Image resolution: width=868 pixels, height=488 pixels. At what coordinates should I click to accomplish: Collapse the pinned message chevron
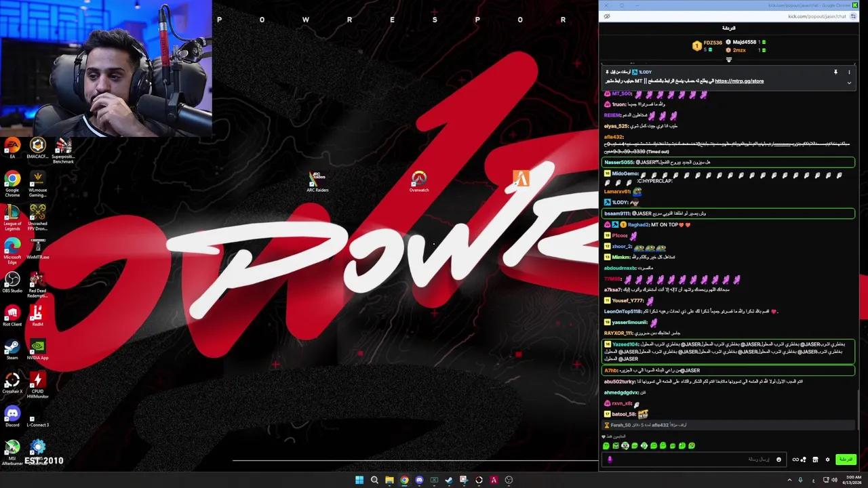849,83
